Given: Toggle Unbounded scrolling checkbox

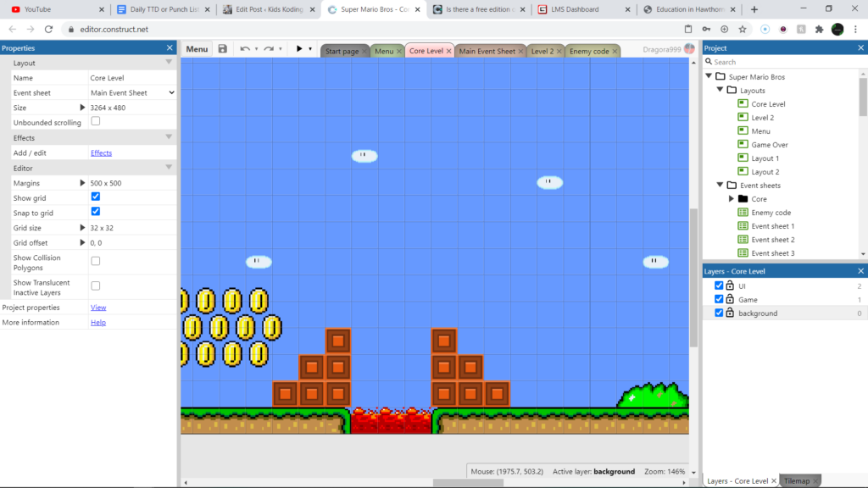Looking at the screenshot, I should click(96, 121).
